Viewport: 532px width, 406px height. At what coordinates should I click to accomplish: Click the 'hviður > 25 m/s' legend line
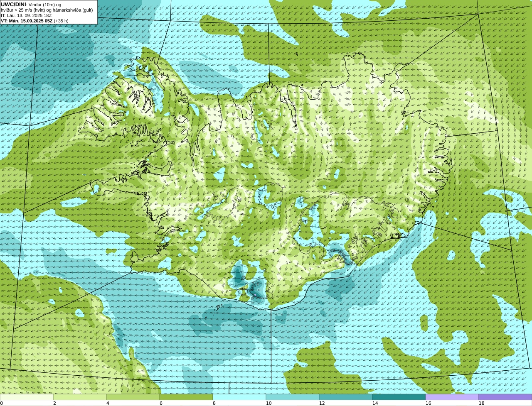(x=47, y=10)
